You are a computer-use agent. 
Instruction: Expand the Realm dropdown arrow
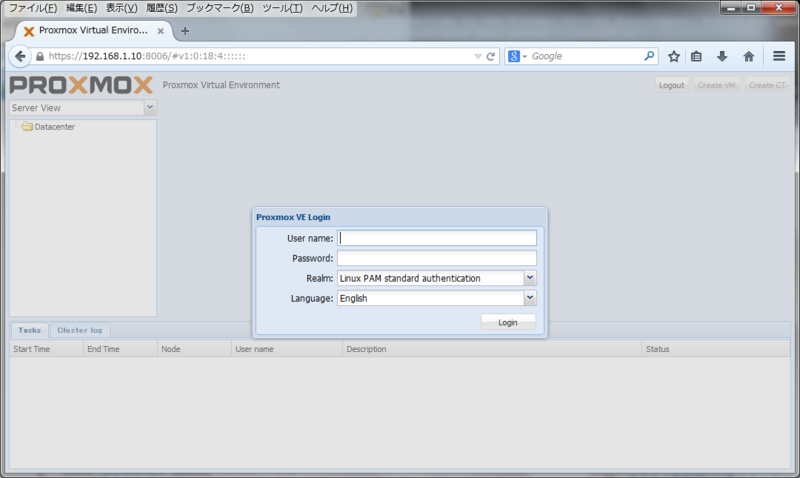click(530, 278)
